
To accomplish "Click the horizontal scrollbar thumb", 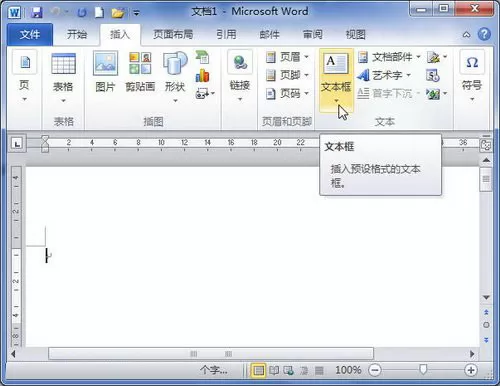I will coord(211,354).
